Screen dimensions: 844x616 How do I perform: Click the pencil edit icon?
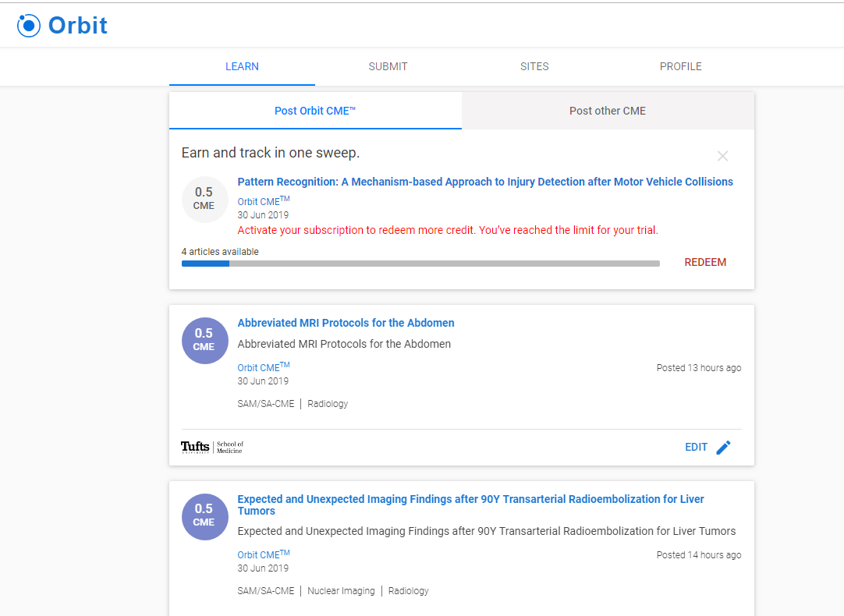pyautogui.click(x=723, y=447)
